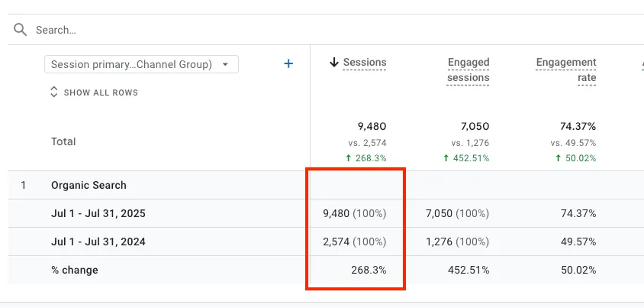The image size is (644, 308).
Task: Click the search magnifier icon
Action: [x=20, y=30]
